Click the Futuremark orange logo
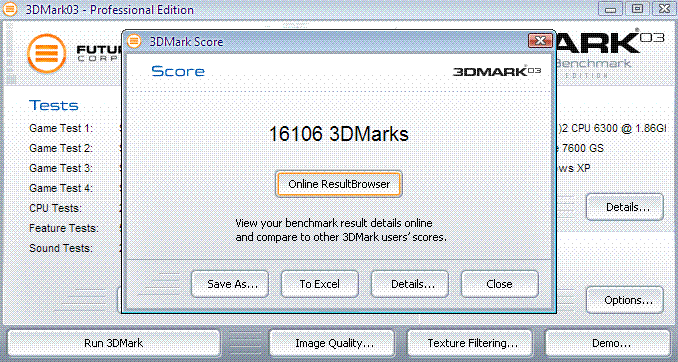Image resolution: width=678 pixels, height=362 pixels. click(47, 53)
